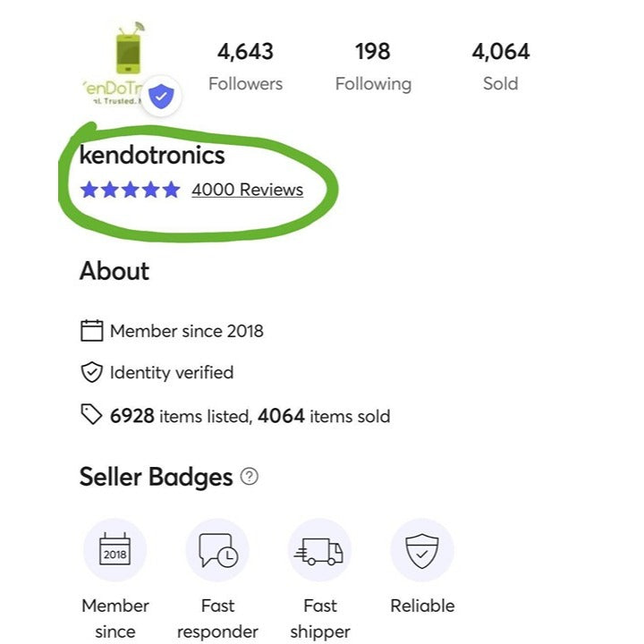
Task: Open the 198 Following list
Action: pos(373,67)
